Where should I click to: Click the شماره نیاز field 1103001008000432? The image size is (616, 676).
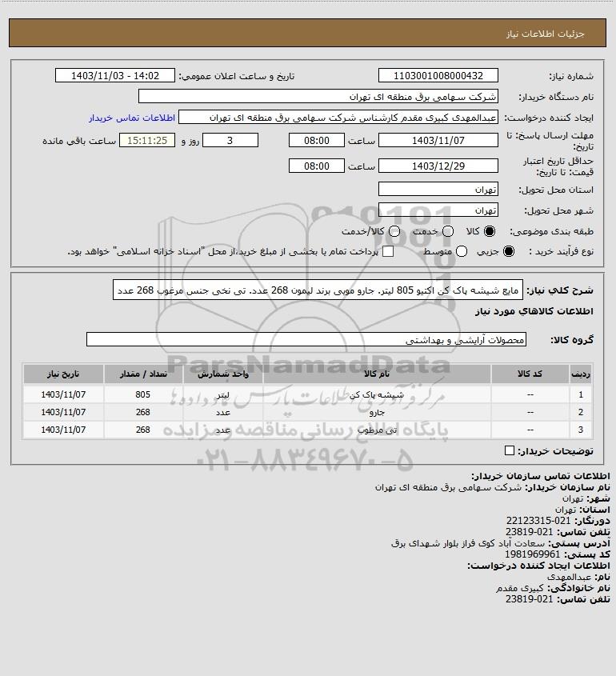click(x=438, y=75)
